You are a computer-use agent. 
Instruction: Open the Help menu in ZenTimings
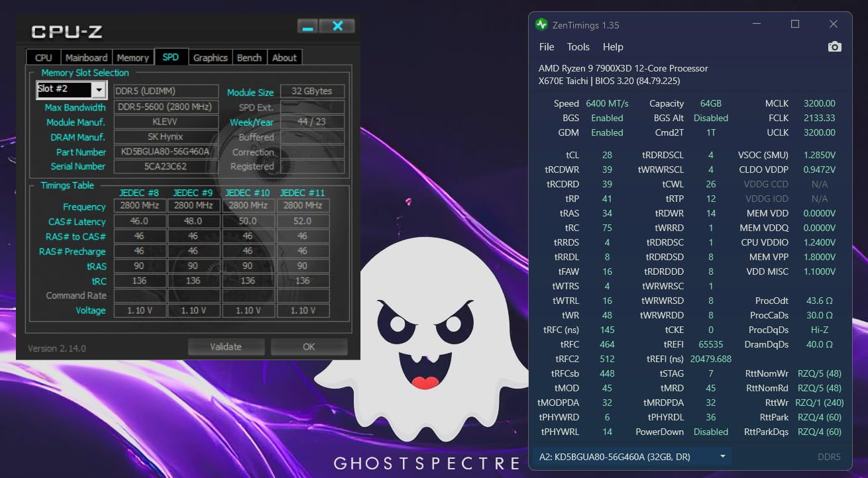click(x=613, y=46)
